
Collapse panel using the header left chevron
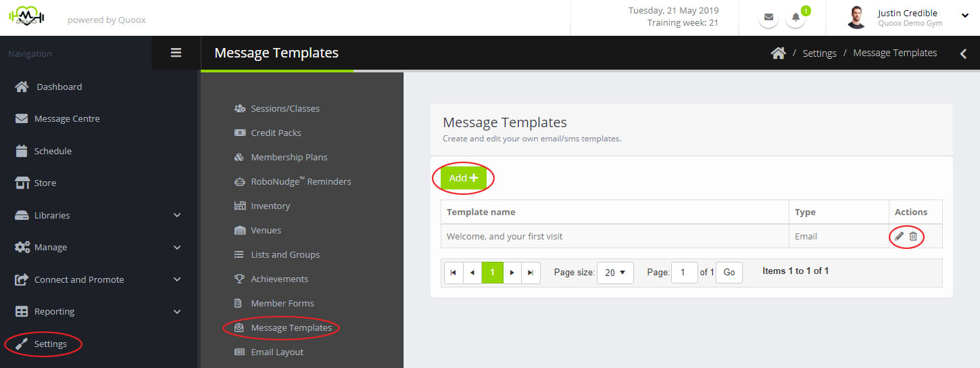tap(963, 53)
